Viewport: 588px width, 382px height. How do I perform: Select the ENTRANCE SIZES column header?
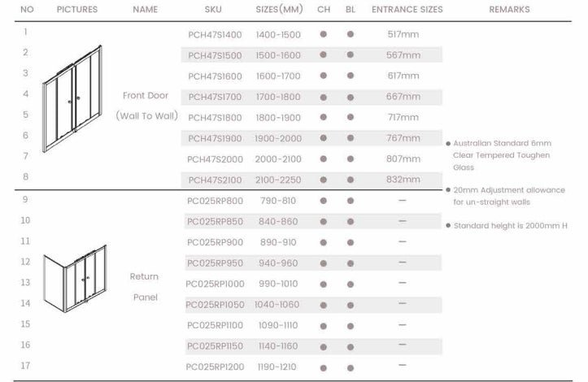tap(407, 10)
